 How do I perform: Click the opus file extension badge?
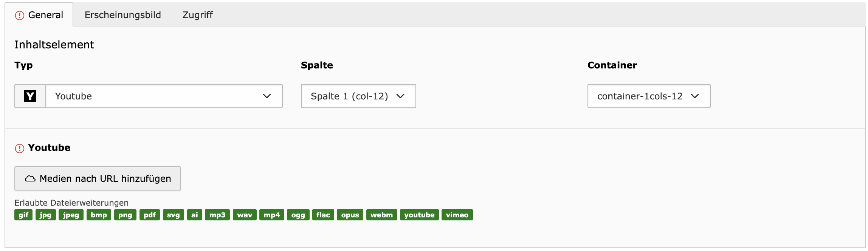coord(350,215)
